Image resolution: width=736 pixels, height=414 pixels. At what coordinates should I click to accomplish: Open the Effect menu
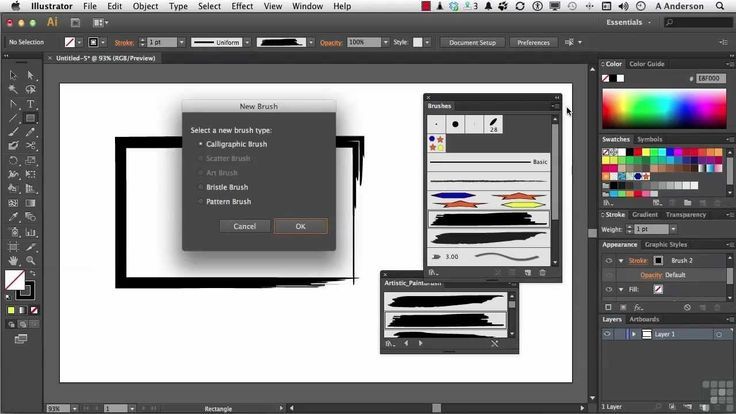pyautogui.click(x=242, y=6)
